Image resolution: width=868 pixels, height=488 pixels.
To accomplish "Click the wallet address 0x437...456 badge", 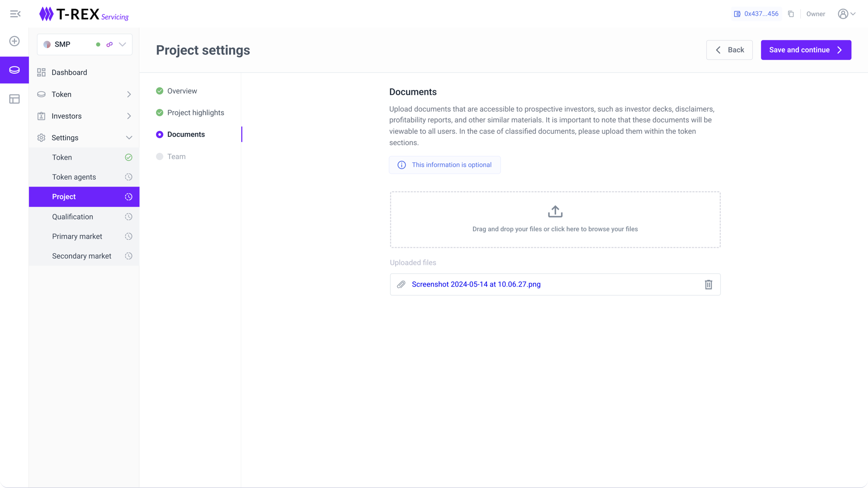I will point(756,14).
